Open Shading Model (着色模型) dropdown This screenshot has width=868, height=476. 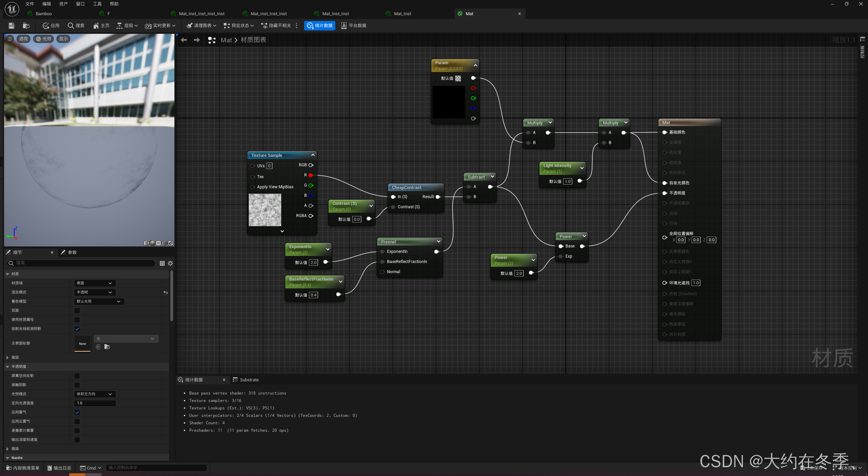coord(99,301)
